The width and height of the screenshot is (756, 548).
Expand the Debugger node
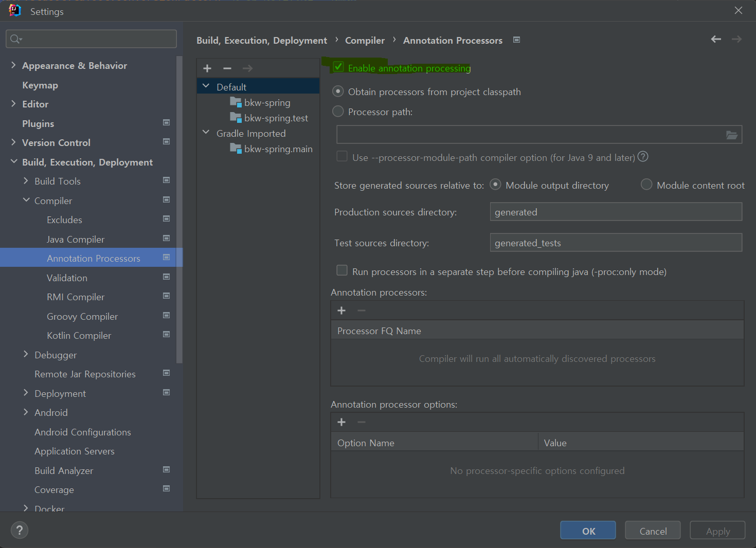pos(26,354)
